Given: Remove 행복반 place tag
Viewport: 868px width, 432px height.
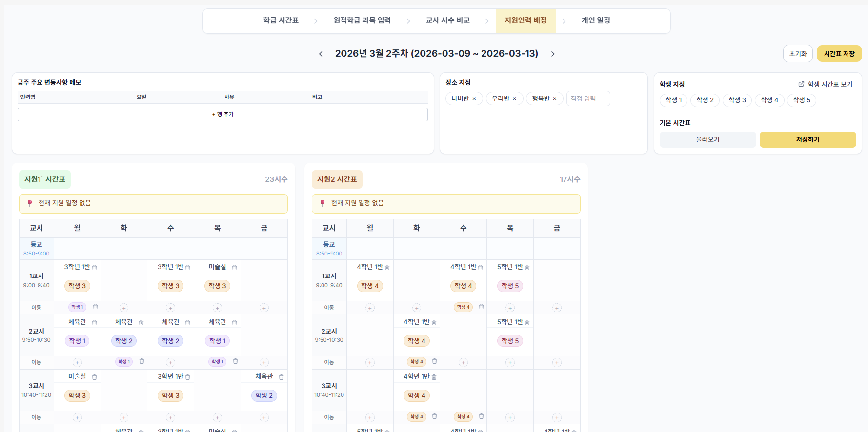Looking at the screenshot, I should [554, 99].
